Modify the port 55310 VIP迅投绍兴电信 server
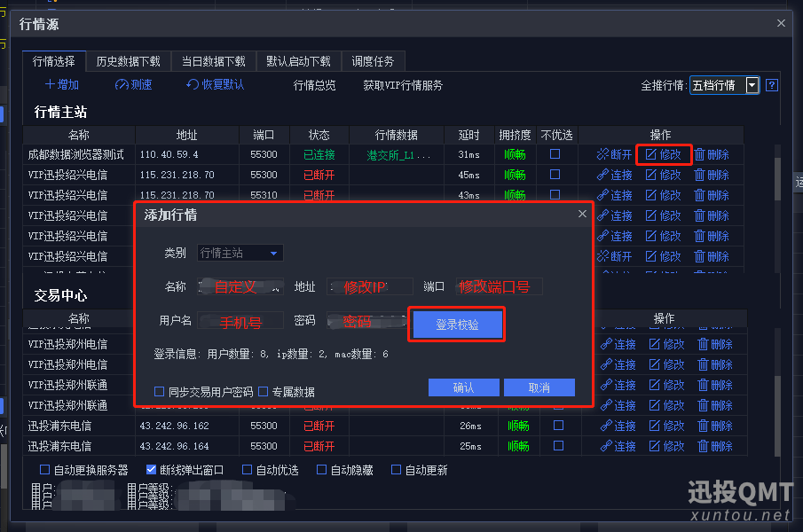Screen dimensions: 803x532 click(x=664, y=195)
